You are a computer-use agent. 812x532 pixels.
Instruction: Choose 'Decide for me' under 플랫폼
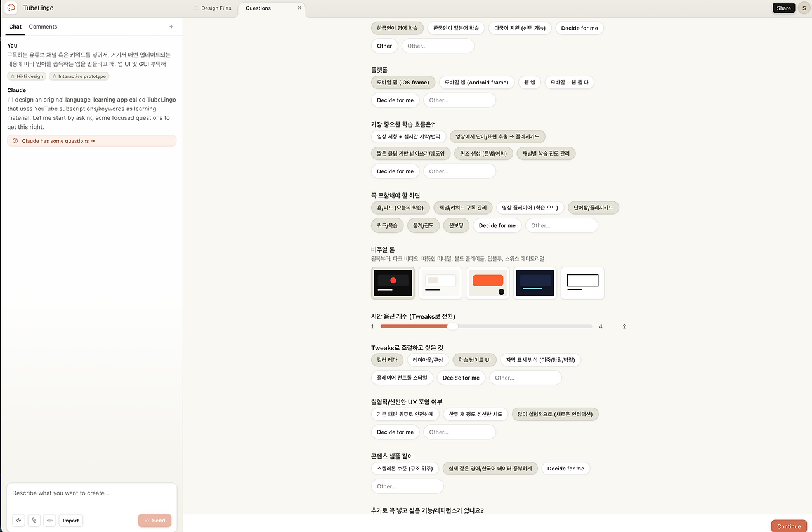[x=395, y=100]
